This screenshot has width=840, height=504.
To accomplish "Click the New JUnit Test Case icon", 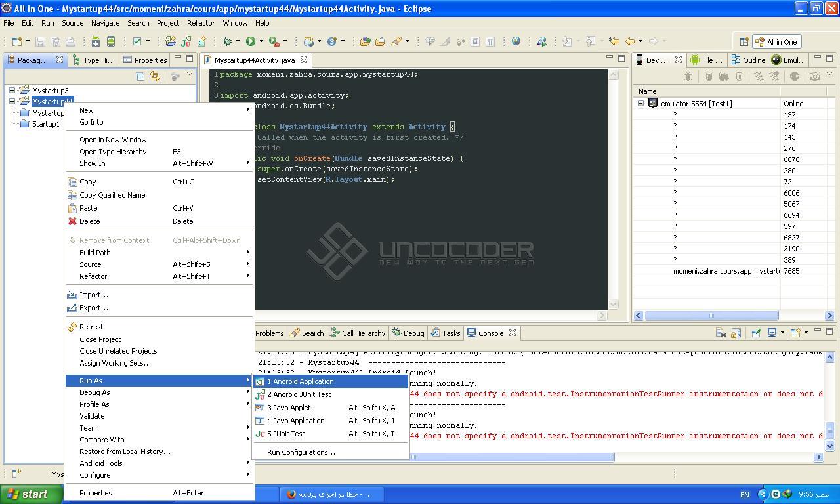I will [186, 41].
